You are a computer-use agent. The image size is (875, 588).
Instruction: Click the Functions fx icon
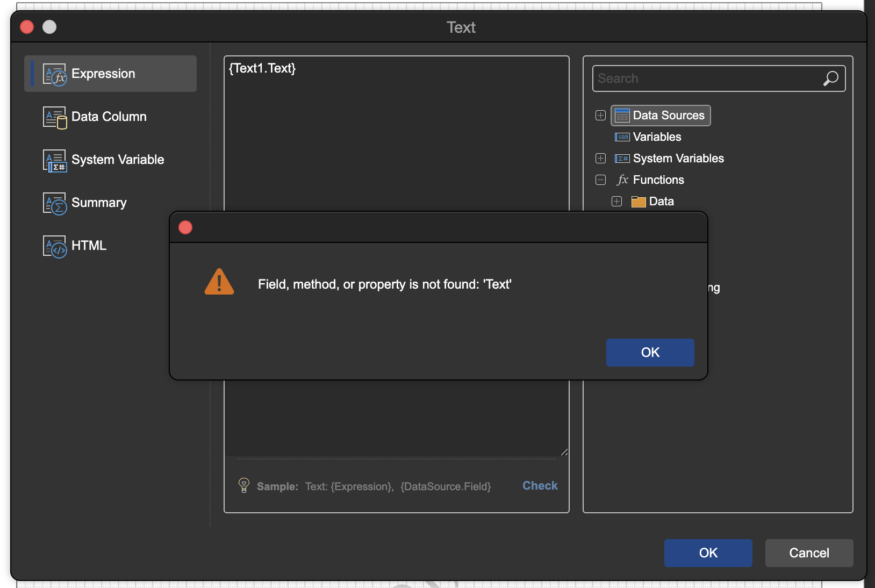pos(622,180)
